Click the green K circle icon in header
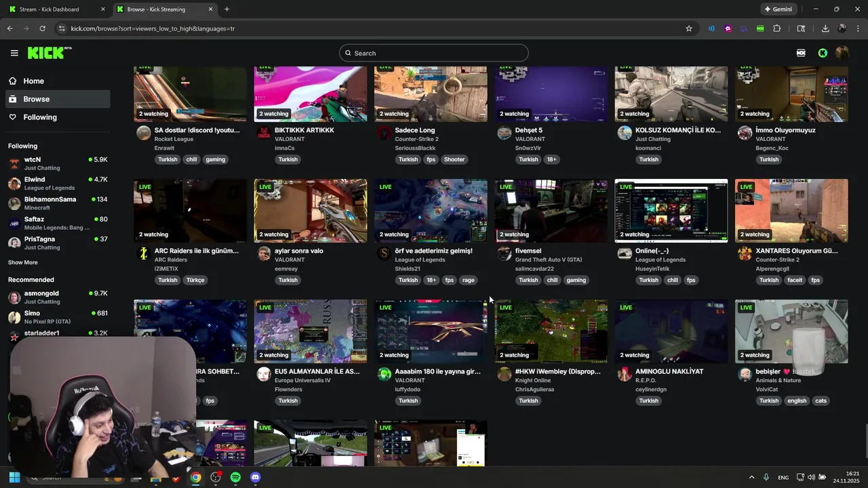This screenshot has height=488, width=868. [823, 53]
